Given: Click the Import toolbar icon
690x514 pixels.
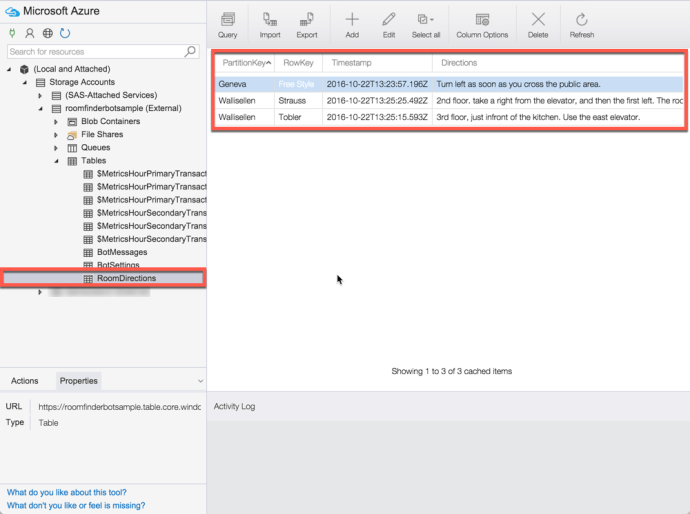Looking at the screenshot, I should pyautogui.click(x=269, y=25).
